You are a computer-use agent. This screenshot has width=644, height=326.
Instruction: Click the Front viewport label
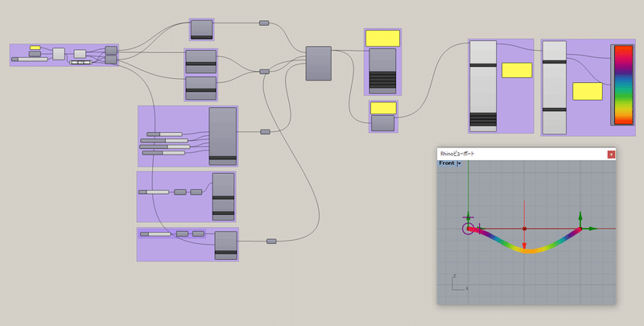point(447,163)
